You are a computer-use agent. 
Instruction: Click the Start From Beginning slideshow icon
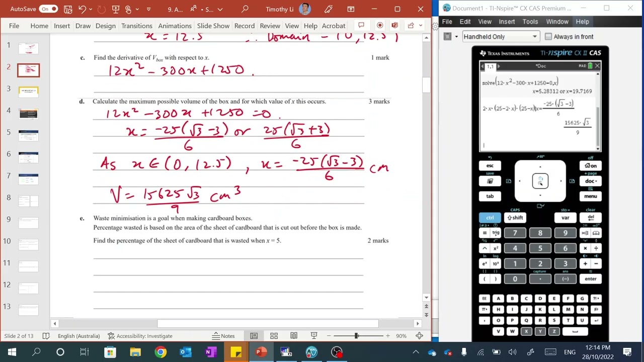point(115,9)
